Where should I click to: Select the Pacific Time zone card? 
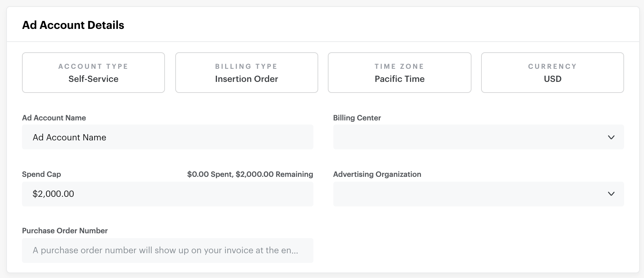[399, 73]
